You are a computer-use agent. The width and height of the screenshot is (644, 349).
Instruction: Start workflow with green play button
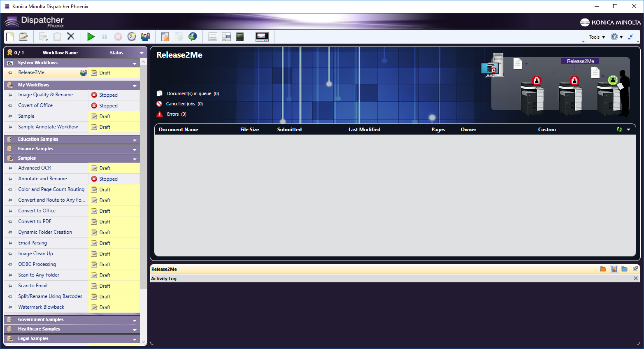(91, 37)
